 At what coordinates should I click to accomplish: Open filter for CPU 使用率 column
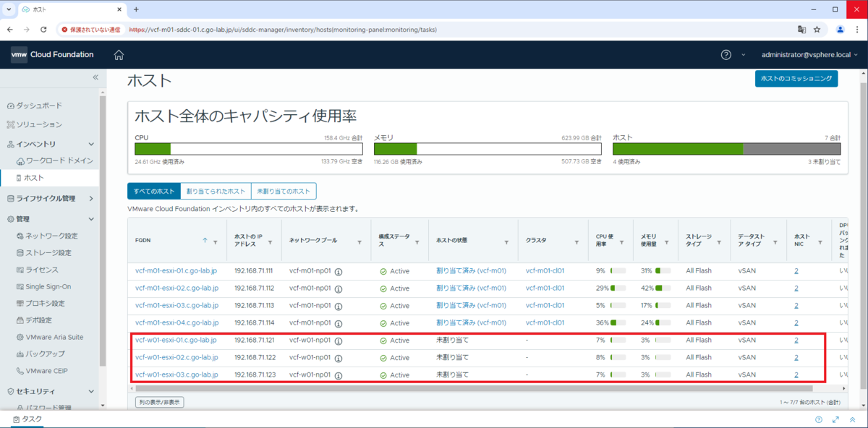pos(621,242)
